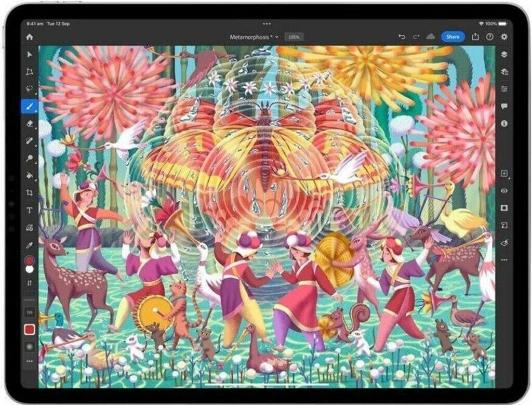Viewport: 532px width, 405px height.
Task: Select the Lasso tool
Action: click(x=30, y=88)
